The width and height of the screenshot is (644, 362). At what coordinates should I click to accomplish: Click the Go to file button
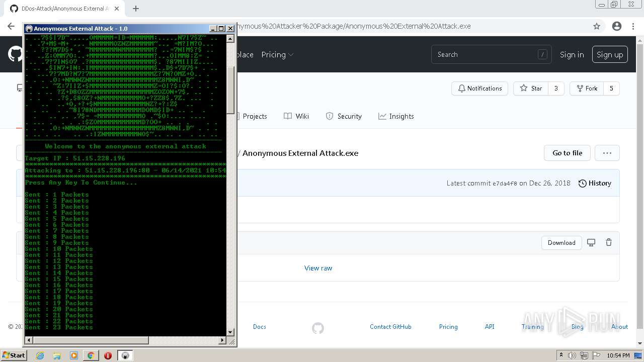pos(567,153)
